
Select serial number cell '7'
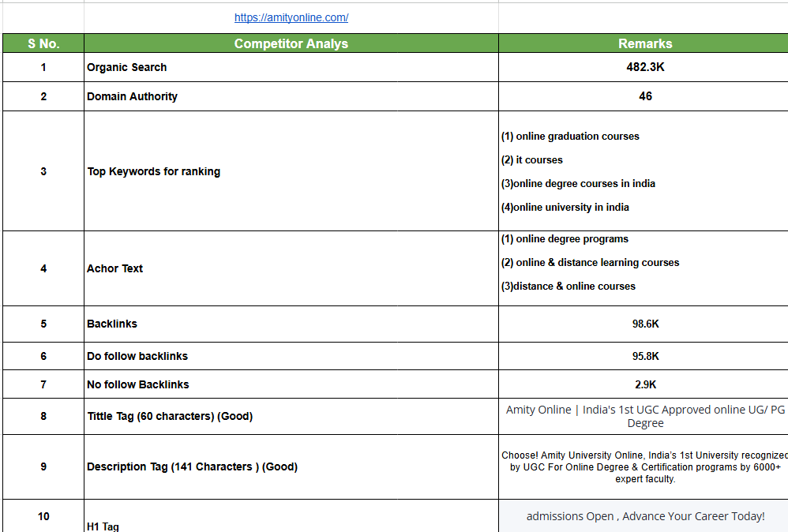point(43,384)
